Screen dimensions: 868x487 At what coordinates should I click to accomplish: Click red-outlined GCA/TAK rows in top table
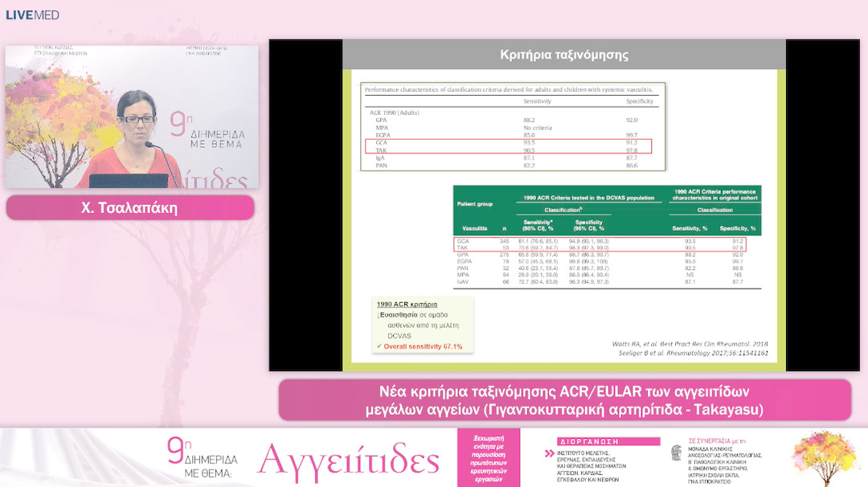508,146
